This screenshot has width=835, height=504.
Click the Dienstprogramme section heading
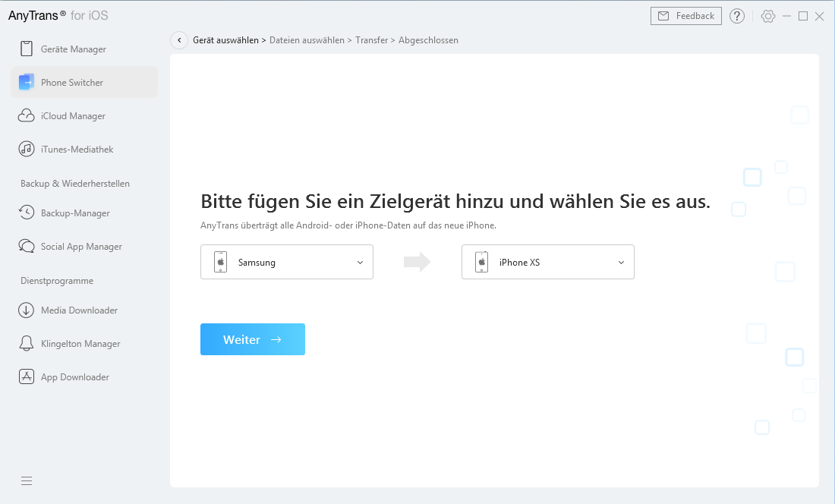pyautogui.click(x=57, y=281)
